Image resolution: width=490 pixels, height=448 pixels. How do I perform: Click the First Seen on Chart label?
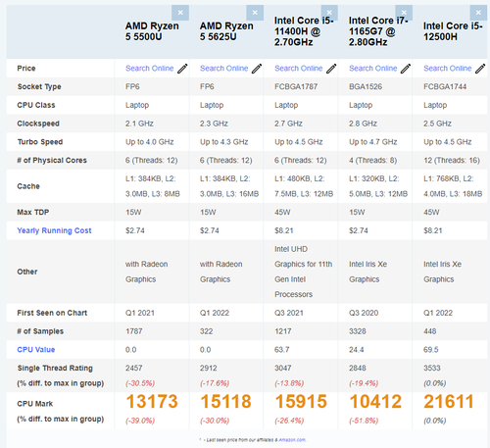[x=52, y=313]
